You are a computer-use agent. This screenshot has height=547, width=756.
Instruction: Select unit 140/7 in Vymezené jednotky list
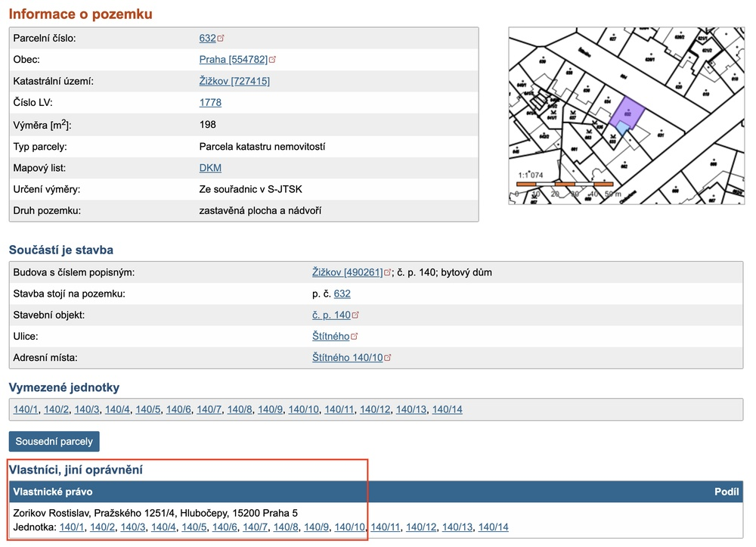(209, 409)
